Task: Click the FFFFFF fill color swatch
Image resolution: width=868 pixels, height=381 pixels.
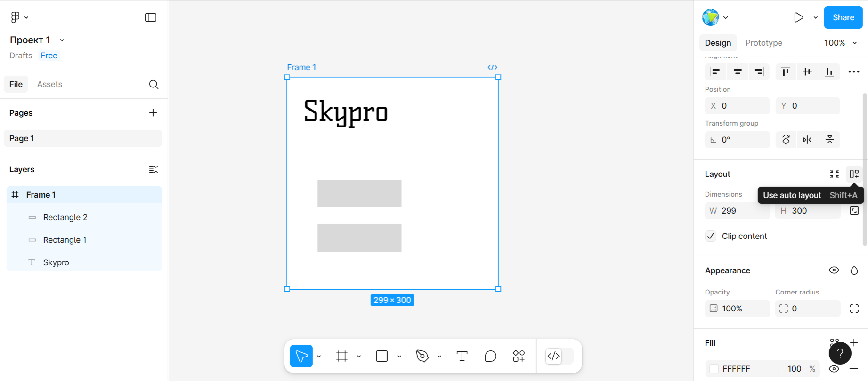Action: (714, 369)
